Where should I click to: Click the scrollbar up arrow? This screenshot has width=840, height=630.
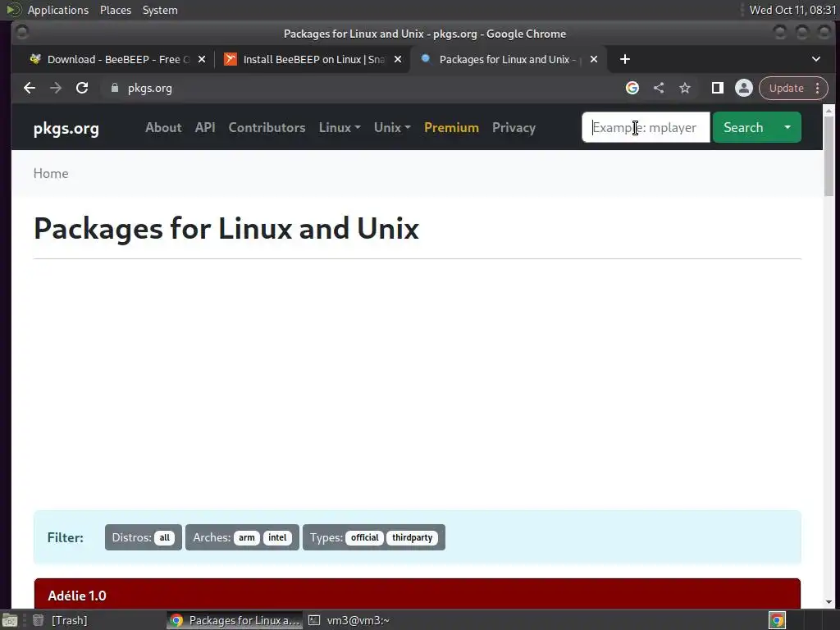point(829,111)
